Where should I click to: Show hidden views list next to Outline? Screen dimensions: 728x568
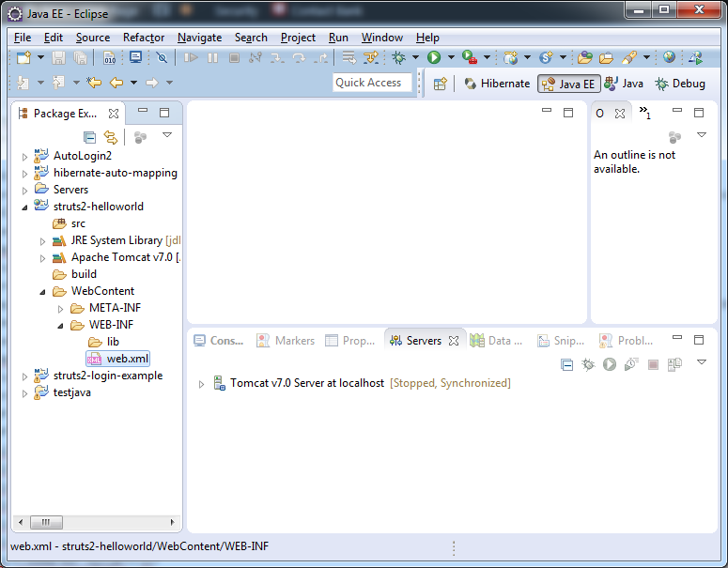(x=645, y=112)
